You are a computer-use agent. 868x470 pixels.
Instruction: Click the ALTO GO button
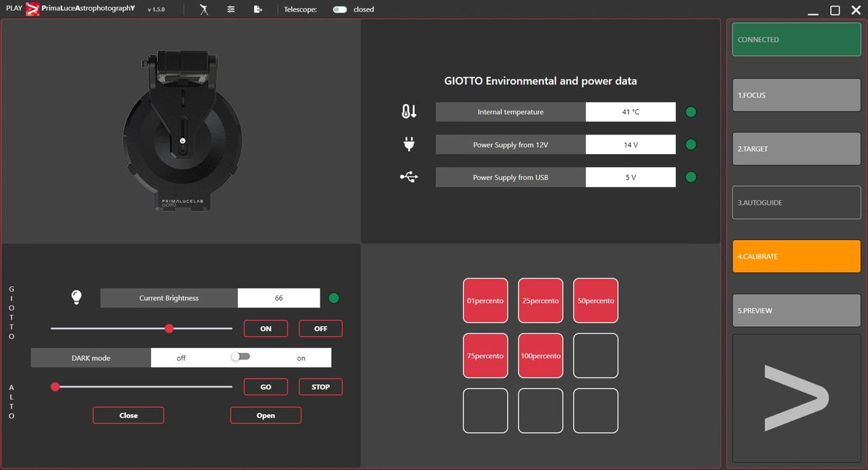[265, 387]
